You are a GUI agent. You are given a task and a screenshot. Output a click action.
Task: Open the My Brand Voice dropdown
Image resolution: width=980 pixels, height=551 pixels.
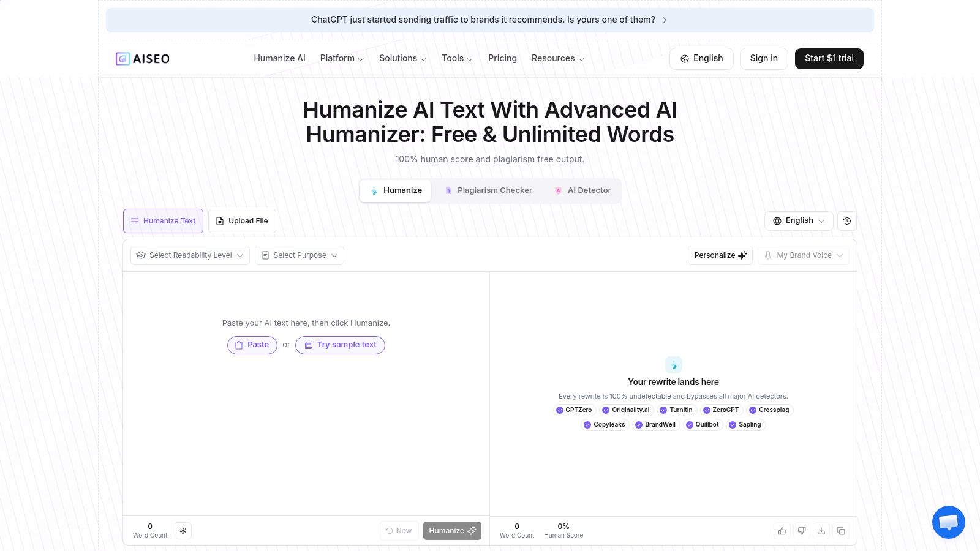(x=804, y=255)
